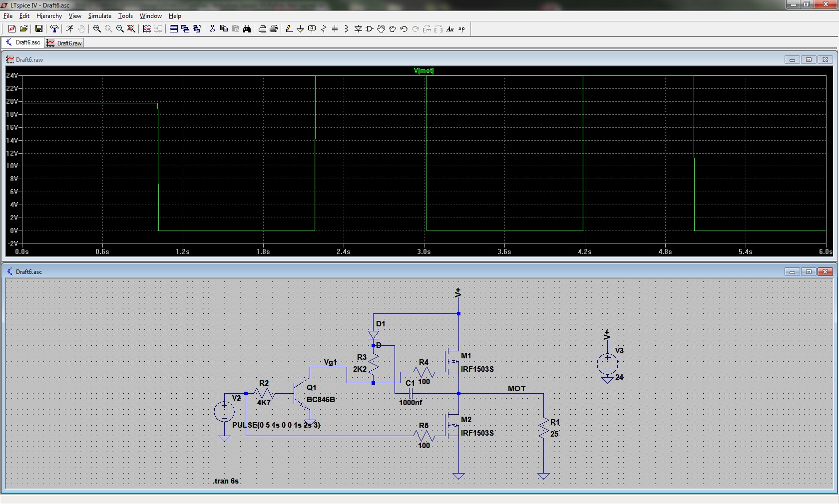Click the Zoom In magnifier icon
The height and width of the screenshot is (504, 839).
click(97, 29)
